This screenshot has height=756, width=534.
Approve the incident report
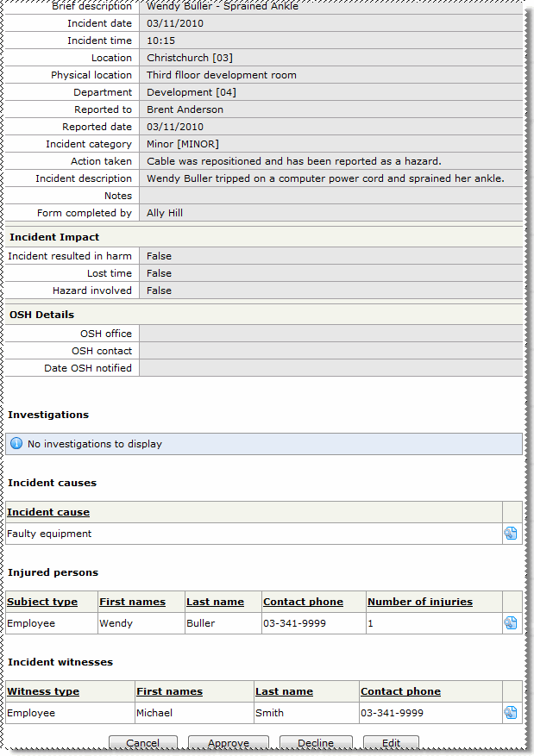[x=229, y=743]
